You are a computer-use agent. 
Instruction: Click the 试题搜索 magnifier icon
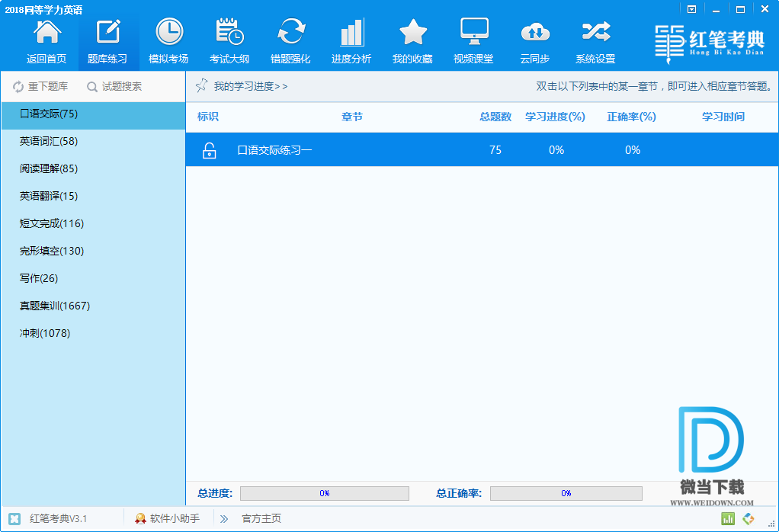pyautogui.click(x=92, y=87)
